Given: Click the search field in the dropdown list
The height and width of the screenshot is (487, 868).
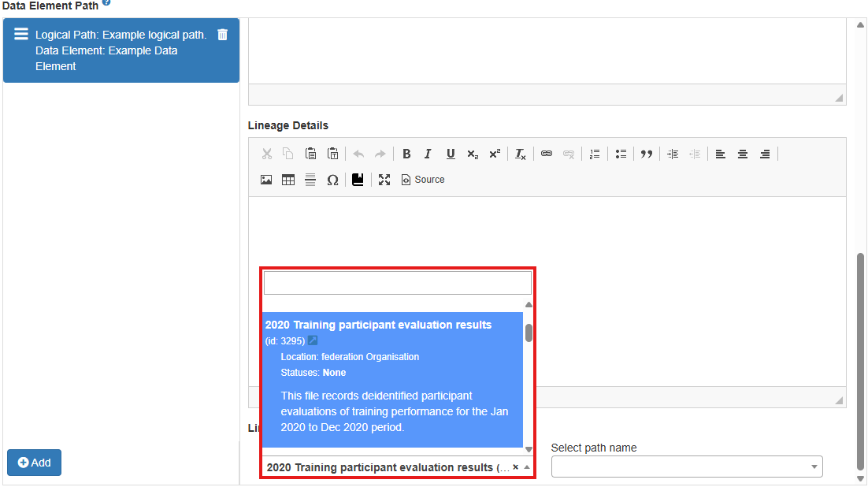Looking at the screenshot, I should coord(397,283).
